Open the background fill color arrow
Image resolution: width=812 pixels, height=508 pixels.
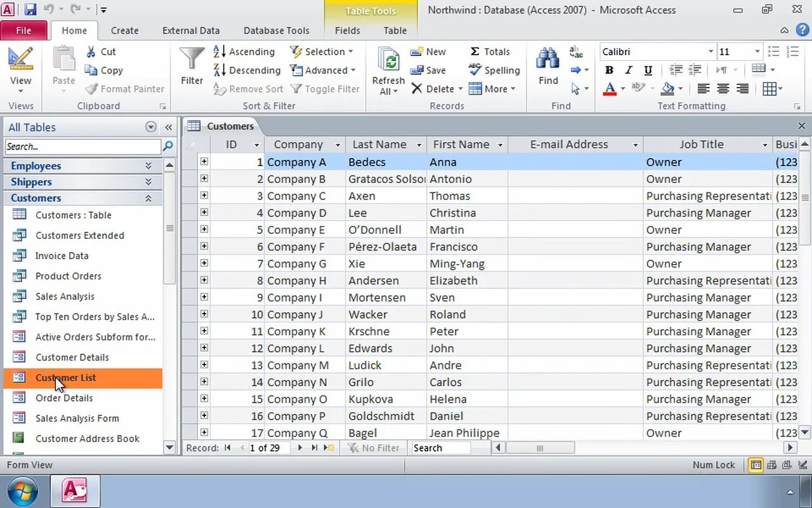point(680,89)
